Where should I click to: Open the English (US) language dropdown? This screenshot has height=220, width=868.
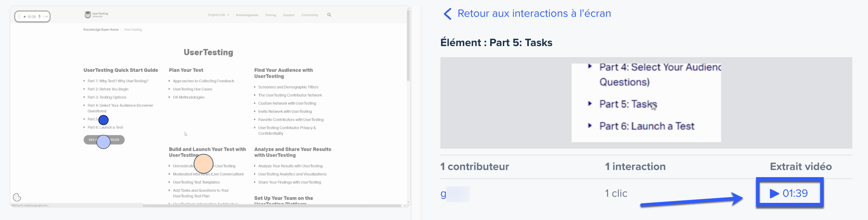[x=219, y=15]
